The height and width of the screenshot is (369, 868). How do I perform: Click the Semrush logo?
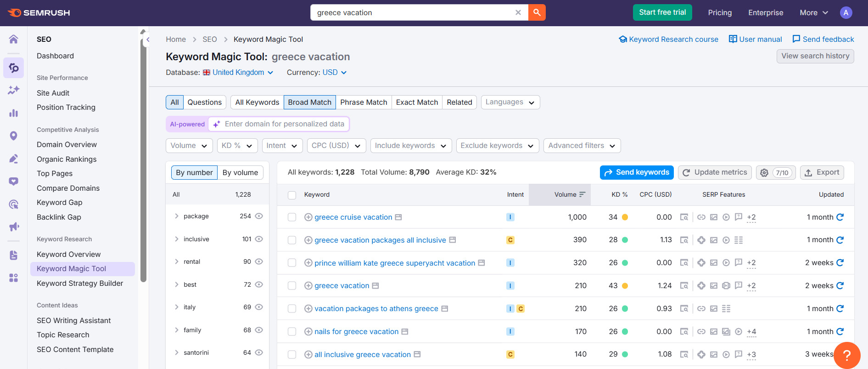click(39, 12)
